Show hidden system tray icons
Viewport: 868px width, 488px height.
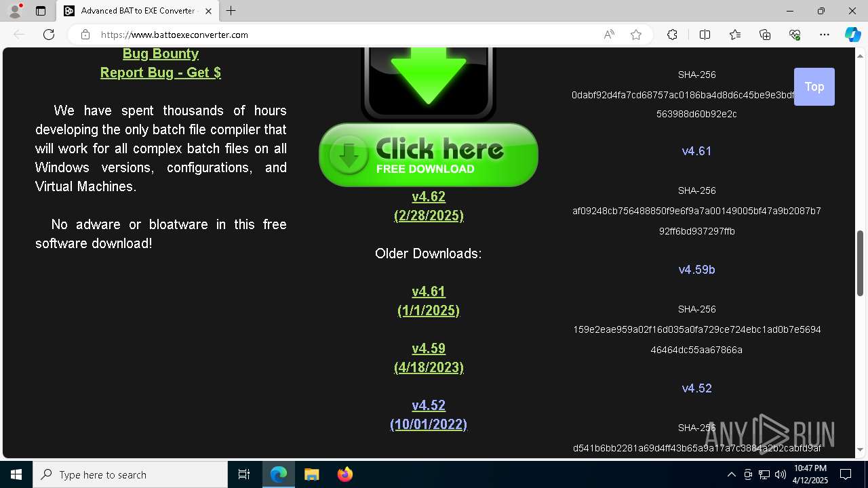pos(731,474)
